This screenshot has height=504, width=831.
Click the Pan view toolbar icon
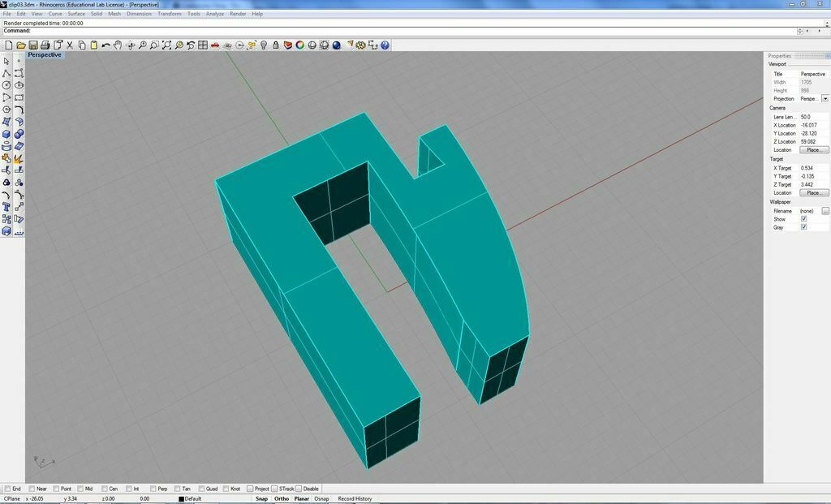click(x=117, y=45)
